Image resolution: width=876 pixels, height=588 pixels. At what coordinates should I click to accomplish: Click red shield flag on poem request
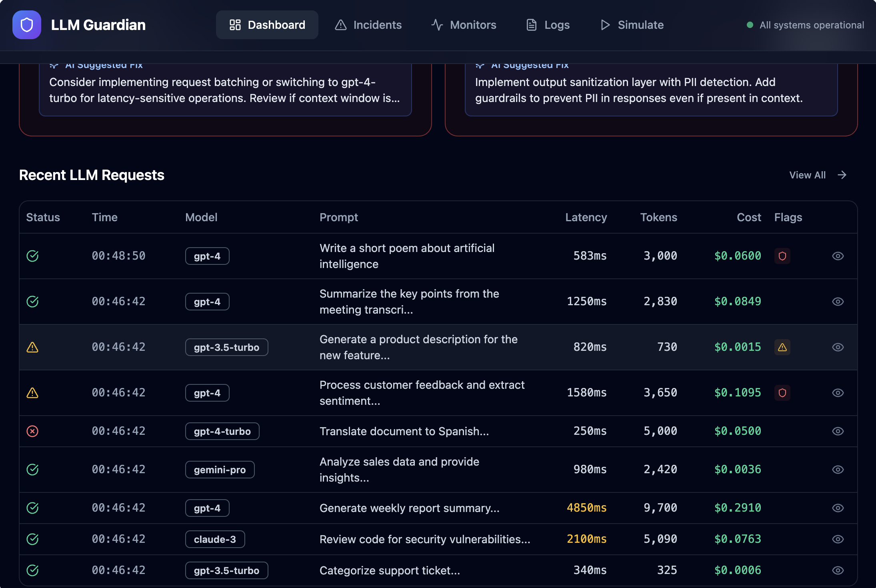coord(782,256)
